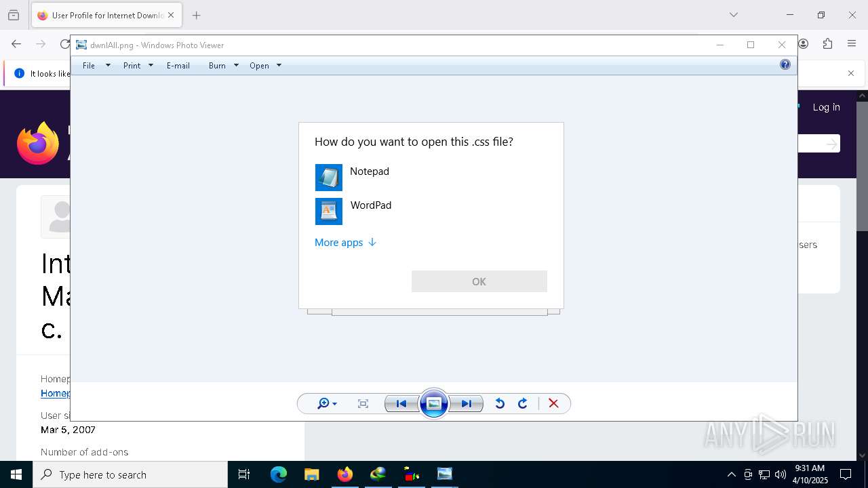Open Internet Download Manager taskbar icon
Image resolution: width=868 pixels, height=488 pixels.
pos(378,474)
